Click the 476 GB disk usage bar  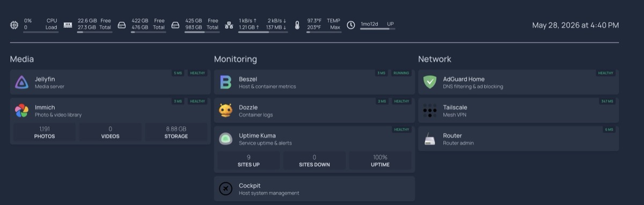[148, 32]
